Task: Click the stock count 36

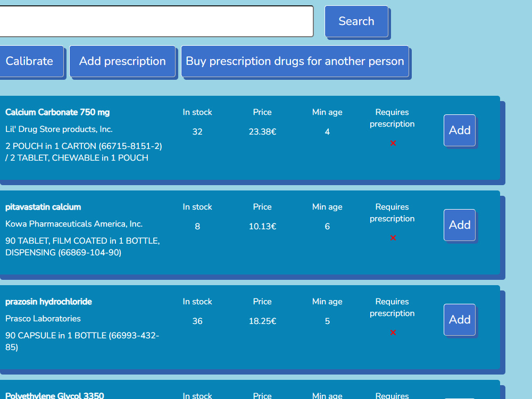Action: pos(197,321)
